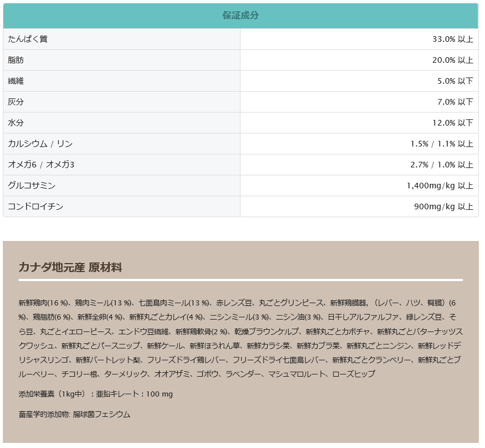
Task: Select the 繊維 row label
Action: pos(16,81)
